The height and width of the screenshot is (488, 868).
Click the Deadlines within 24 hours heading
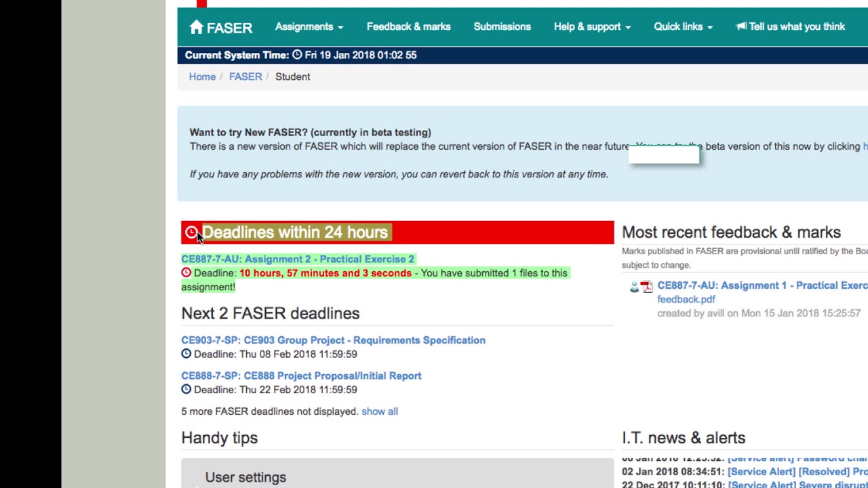295,232
